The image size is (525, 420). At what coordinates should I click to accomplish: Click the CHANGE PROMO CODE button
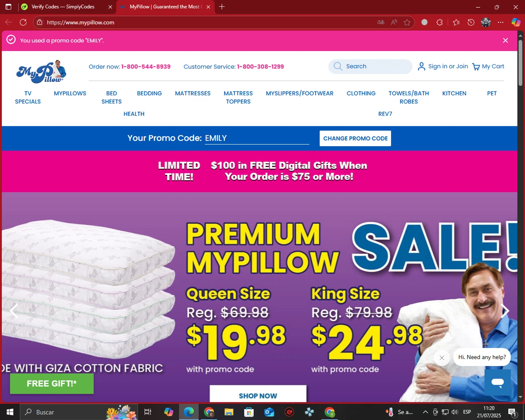[x=355, y=139]
